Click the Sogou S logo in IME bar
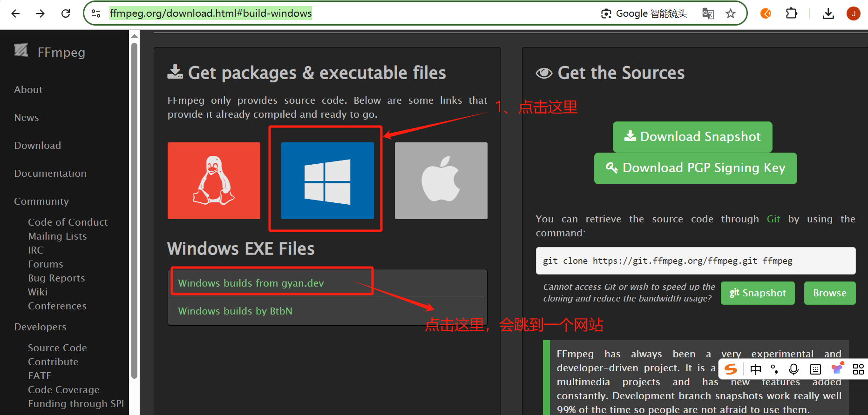Viewport: 868px width, 415px height. coord(731,369)
